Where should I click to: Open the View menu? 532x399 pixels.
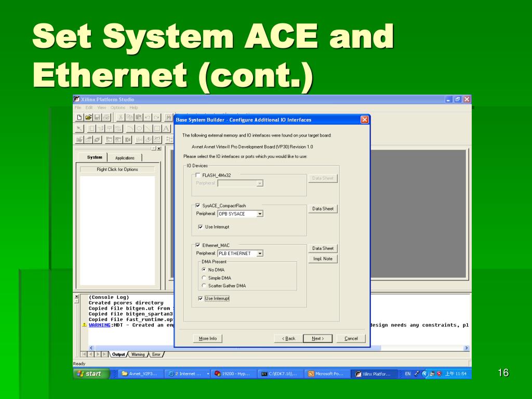pyautogui.click(x=101, y=108)
